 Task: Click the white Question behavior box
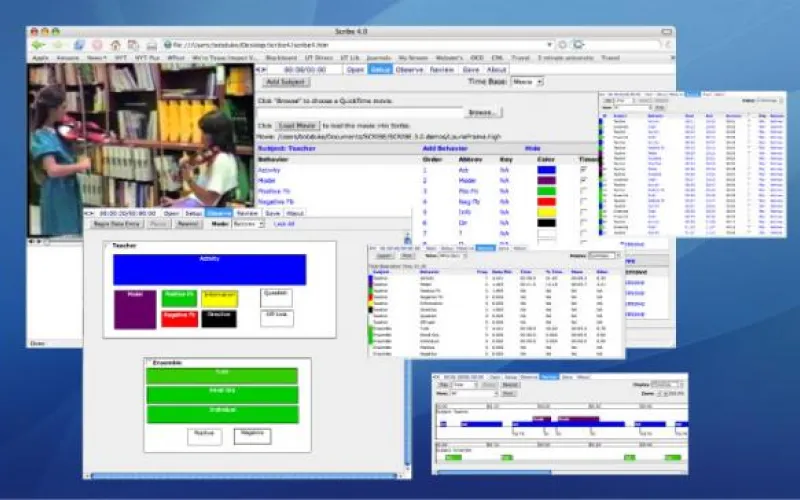(276, 298)
